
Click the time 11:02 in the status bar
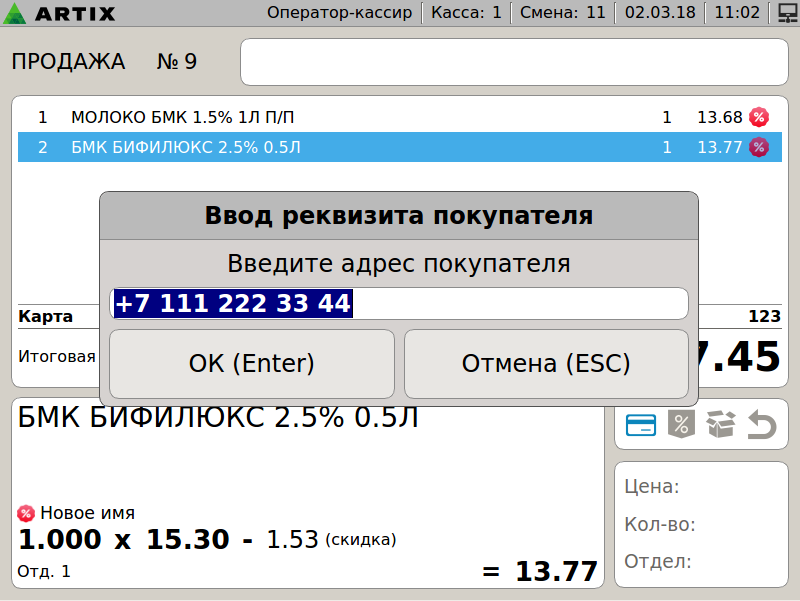point(737,13)
